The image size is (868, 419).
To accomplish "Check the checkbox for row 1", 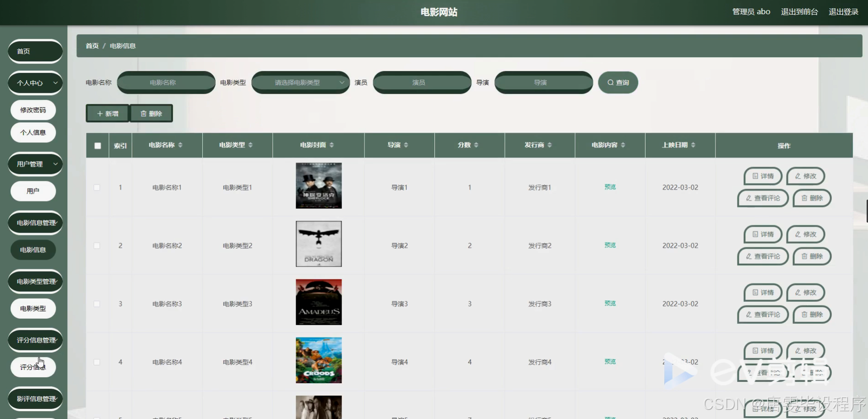I will pos(97,187).
